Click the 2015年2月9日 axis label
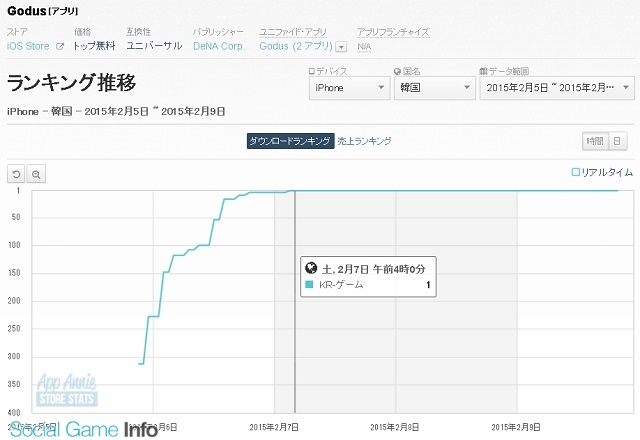Screen dimensions: 640x440 pyautogui.click(x=516, y=427)
